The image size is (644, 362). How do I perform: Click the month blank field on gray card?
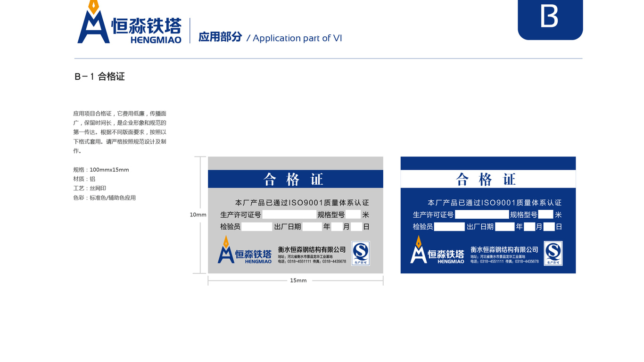click(337, 227)
